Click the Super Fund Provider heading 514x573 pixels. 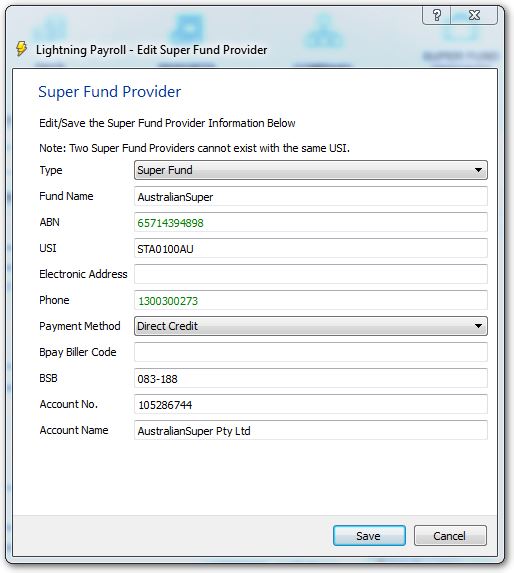[110, 91]
